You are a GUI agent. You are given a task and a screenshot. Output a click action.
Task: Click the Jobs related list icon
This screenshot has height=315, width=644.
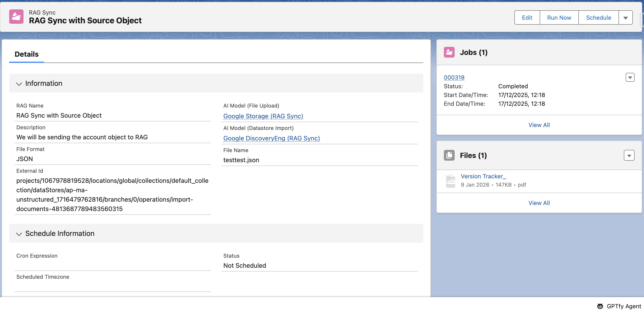[449, 52]
